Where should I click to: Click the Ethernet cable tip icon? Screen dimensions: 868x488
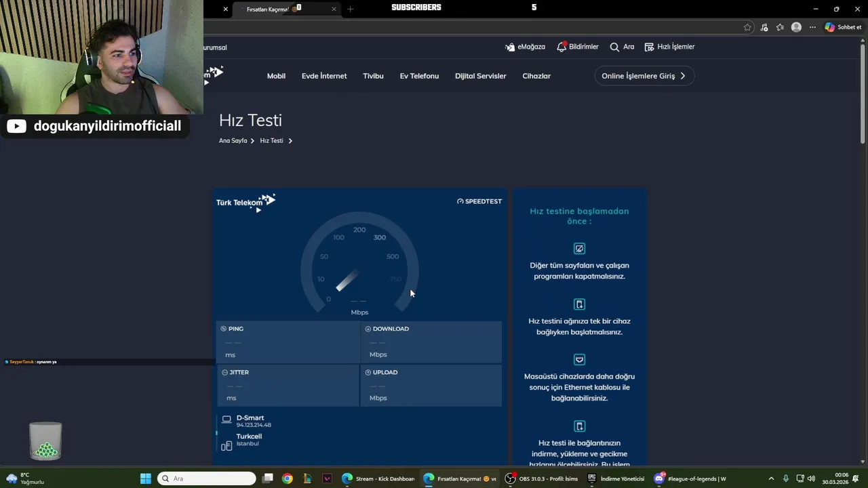pyautogui.click(x=579, y=359)
